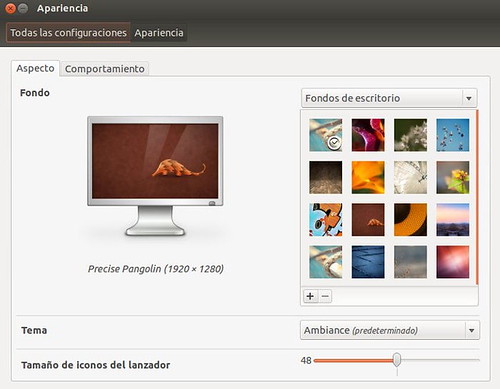This screenshot has width=500, height=389.
Task: Click the Tamaño de iconos del lanzador label
Action: click(96, 365)
